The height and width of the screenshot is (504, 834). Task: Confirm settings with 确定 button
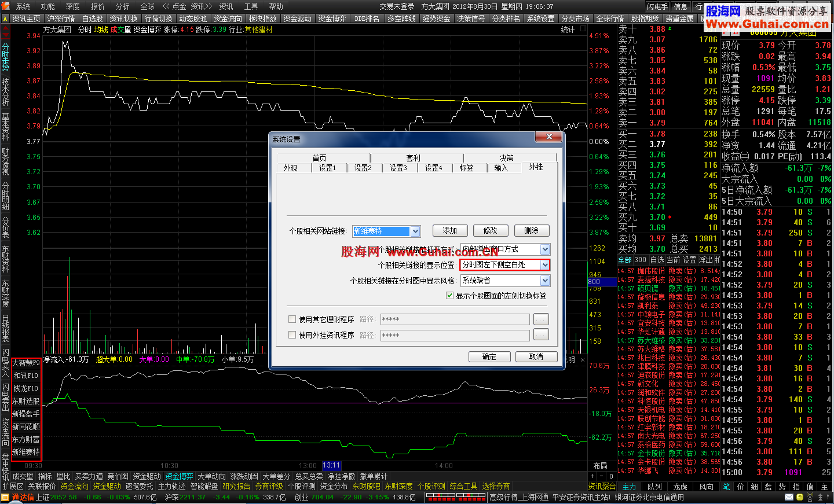[x=489, y=356]
